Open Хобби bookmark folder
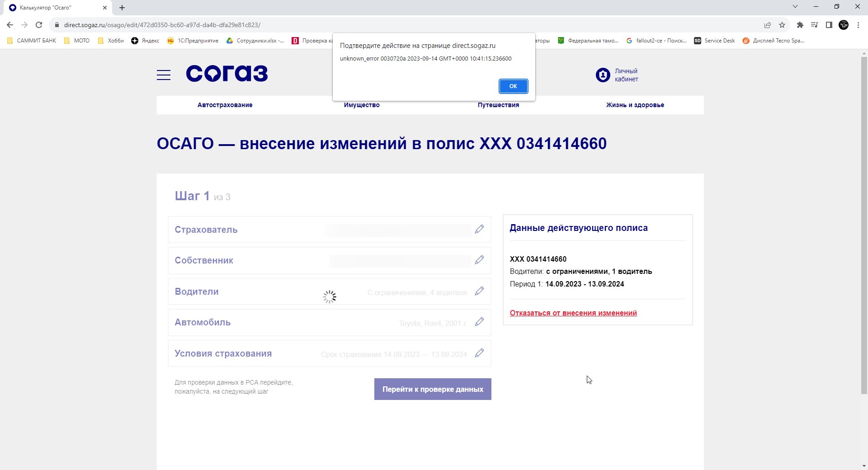 coord(111,41)
